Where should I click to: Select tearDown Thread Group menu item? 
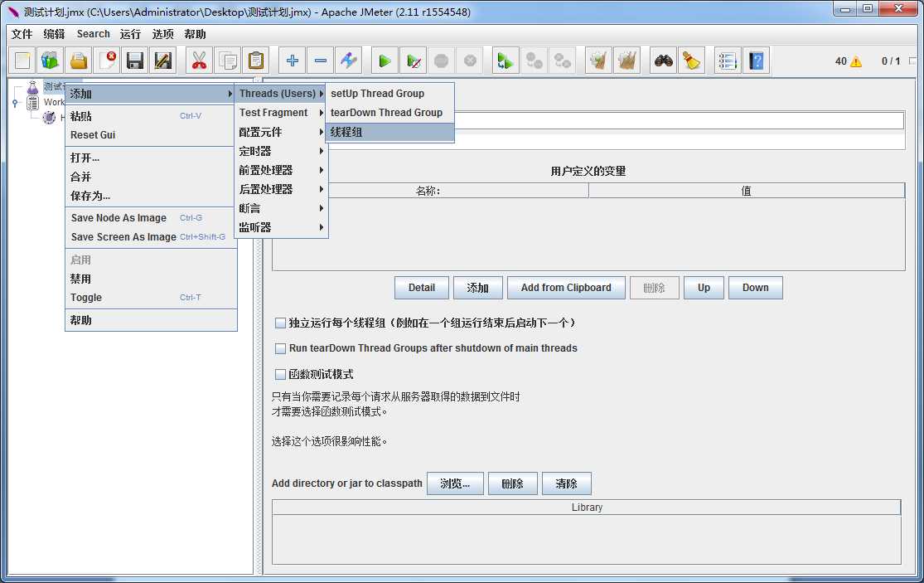[390, 113]
